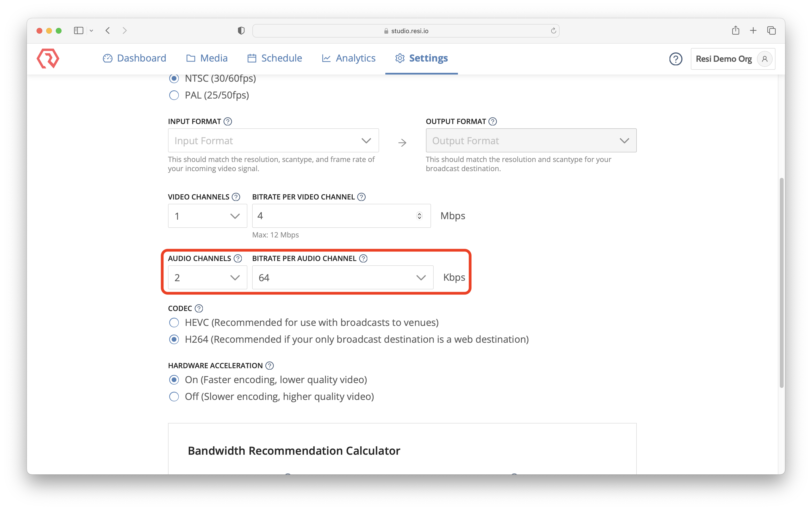Viewport: 812px width, 510px height.
Task: Select the PAL (25/50fps) radio option
Action: (x=174, y=95)
